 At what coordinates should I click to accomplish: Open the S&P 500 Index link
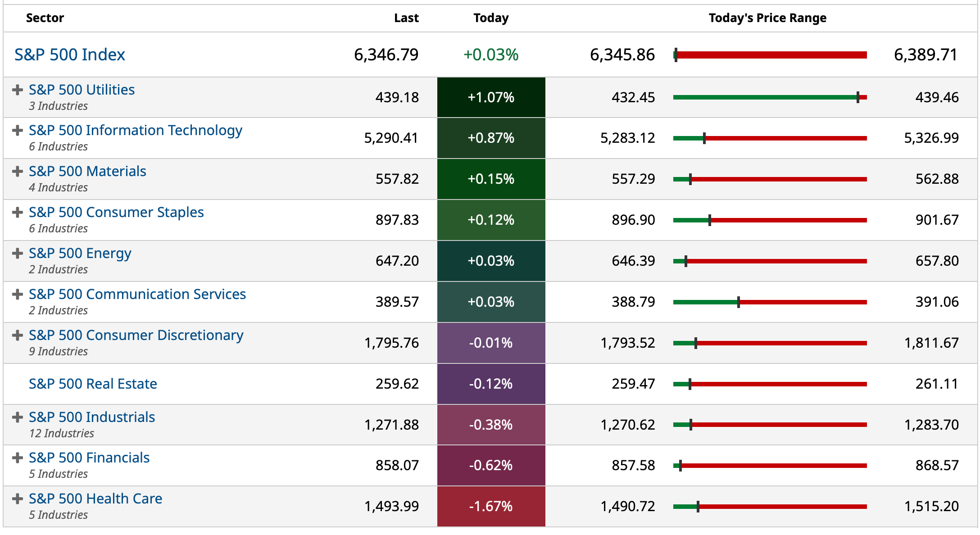(x=70, y=54)
